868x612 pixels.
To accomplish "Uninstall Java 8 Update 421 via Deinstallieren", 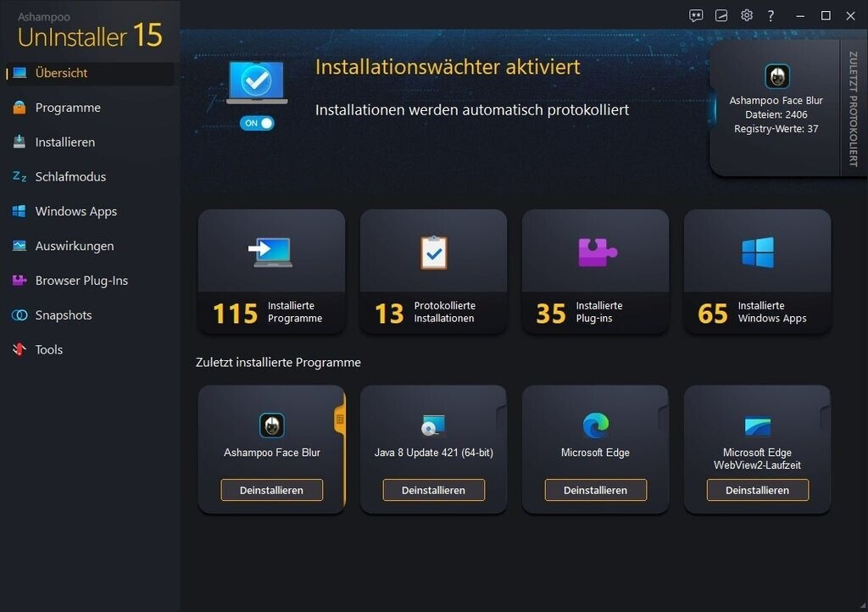I will tap(433, 490).
